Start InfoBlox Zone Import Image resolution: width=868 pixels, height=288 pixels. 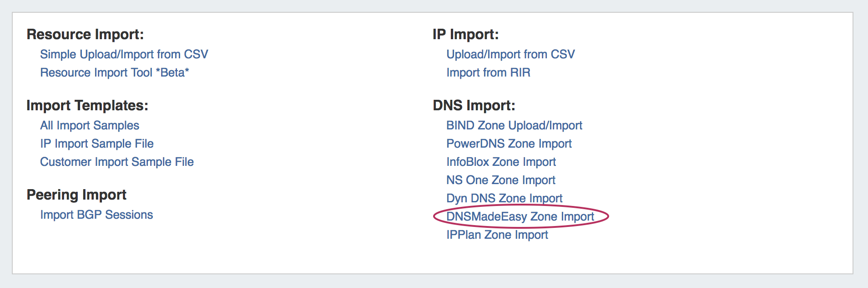[501, 162]
